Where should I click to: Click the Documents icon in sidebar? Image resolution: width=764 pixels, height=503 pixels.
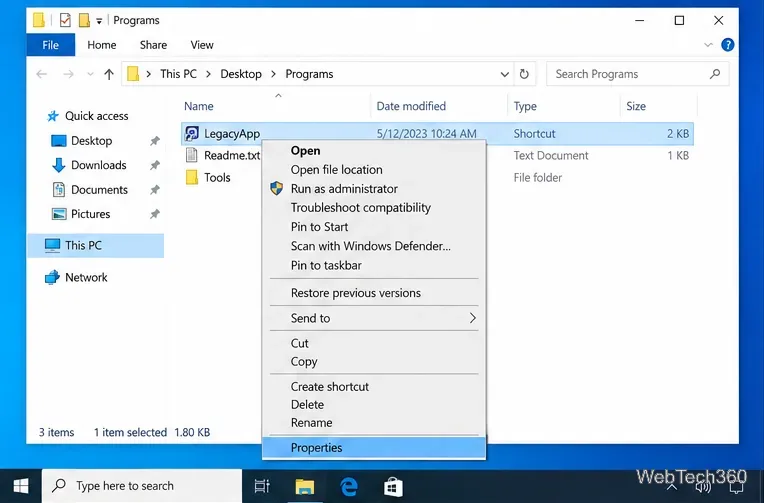click(x=58, y=190)
